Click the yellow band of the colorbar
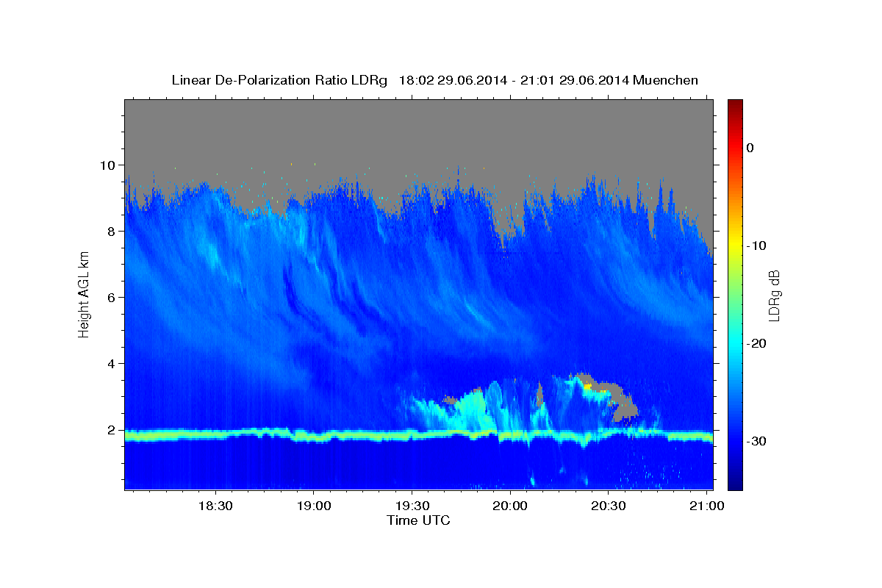Image resolution: width=882 pixels, height=588 pixels. coord(735,245)
